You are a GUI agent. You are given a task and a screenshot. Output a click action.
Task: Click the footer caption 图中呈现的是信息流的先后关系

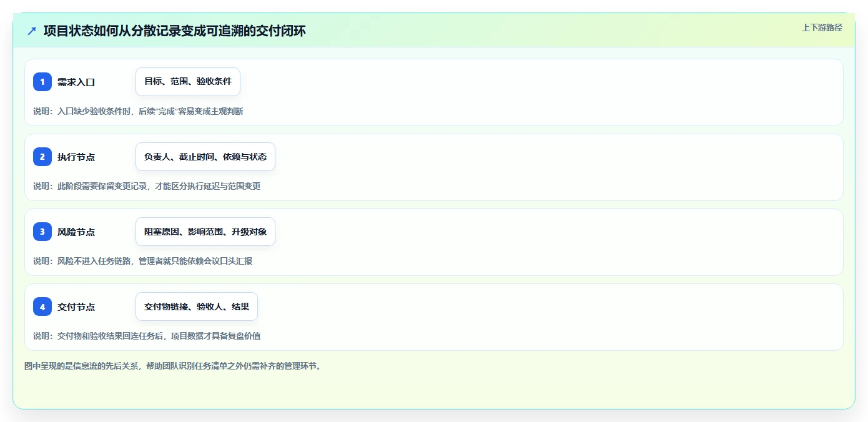tap(174, 366)
